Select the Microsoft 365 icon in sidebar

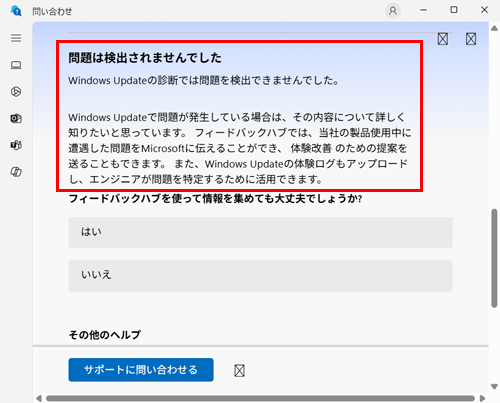(16, 91)
